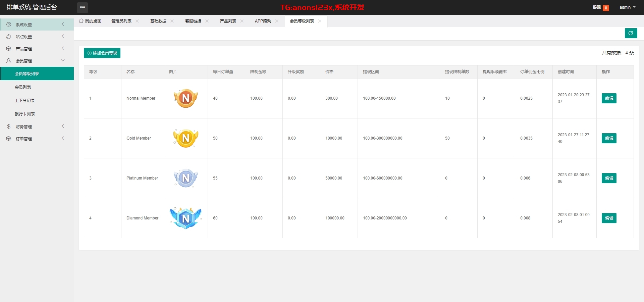Close the 会员等级列表 tab
This screenshot has height=302, width=644.
pos(320,21)
